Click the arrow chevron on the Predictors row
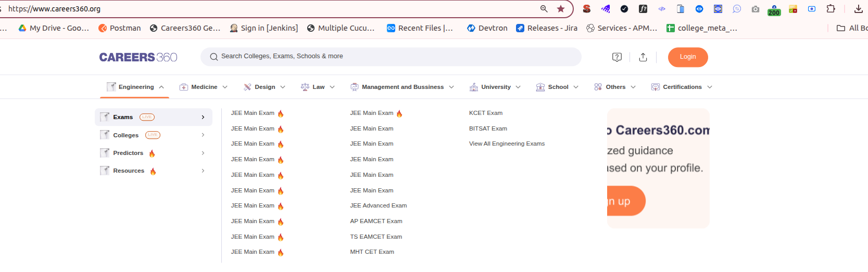This screenshot has height=272, width=868. [x=203, y=153]
